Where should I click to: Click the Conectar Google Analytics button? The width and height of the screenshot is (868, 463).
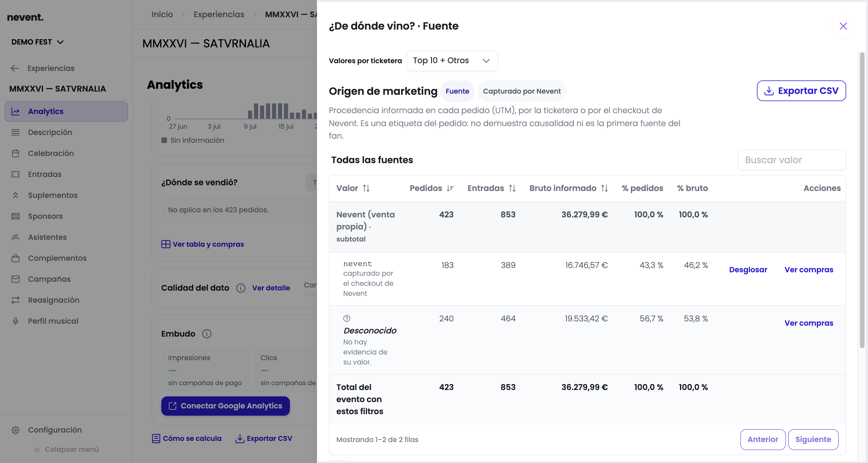coord(225,406)
